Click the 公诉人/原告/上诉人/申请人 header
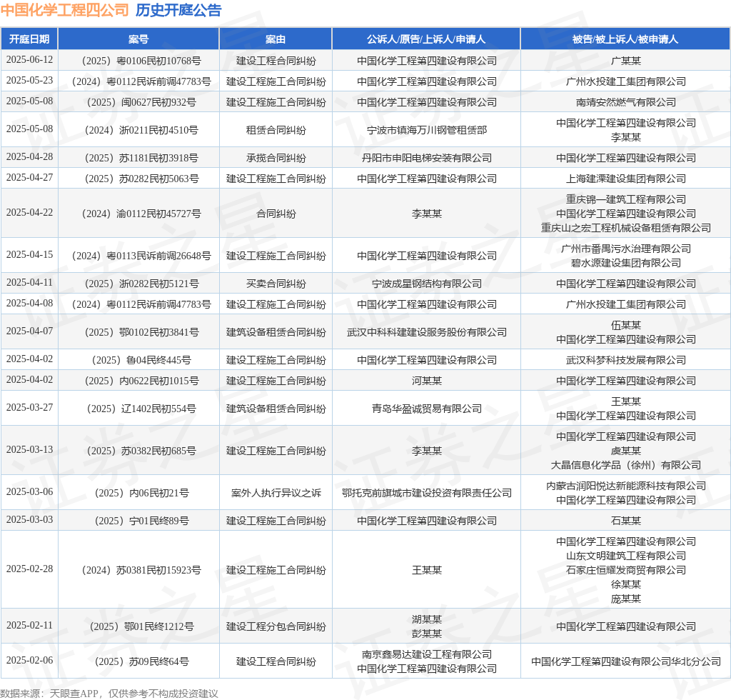 click(426, 39)
